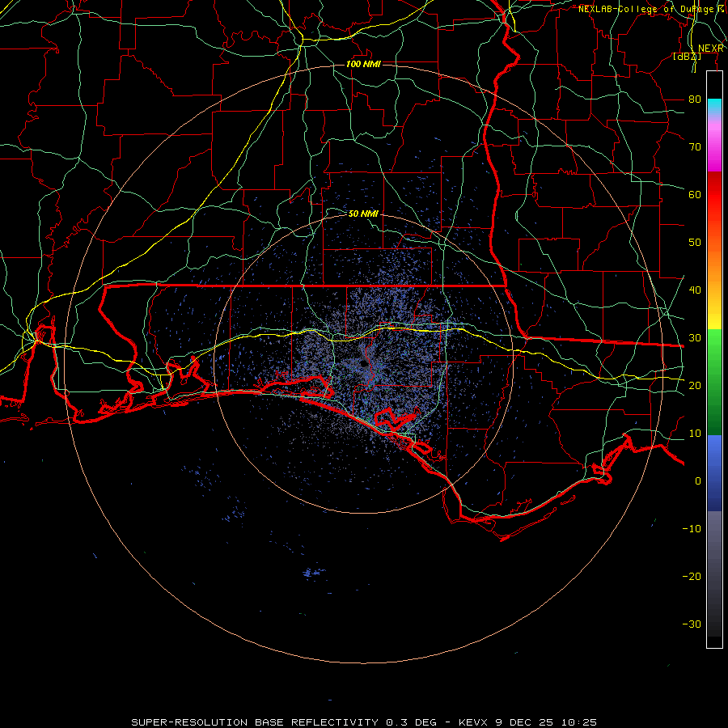Click the 20 value on the dBZ scale
The image size is (728, 728).
point(695,386)
